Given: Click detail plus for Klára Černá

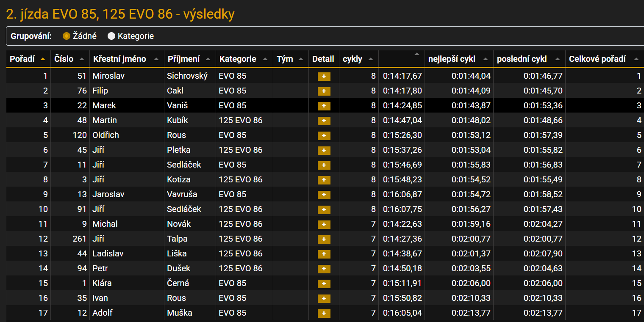Looking at the screenshot, I should (x=324, y=283).
